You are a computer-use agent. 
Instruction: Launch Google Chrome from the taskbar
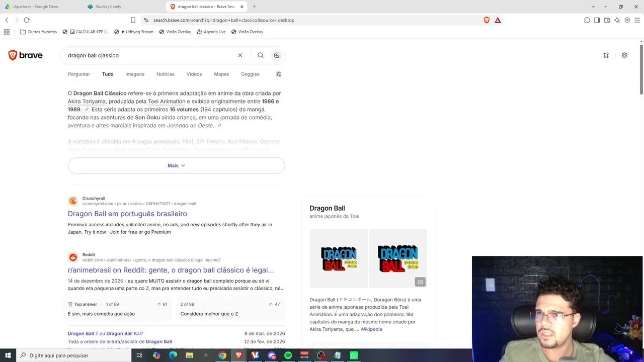tap(222, 355)
